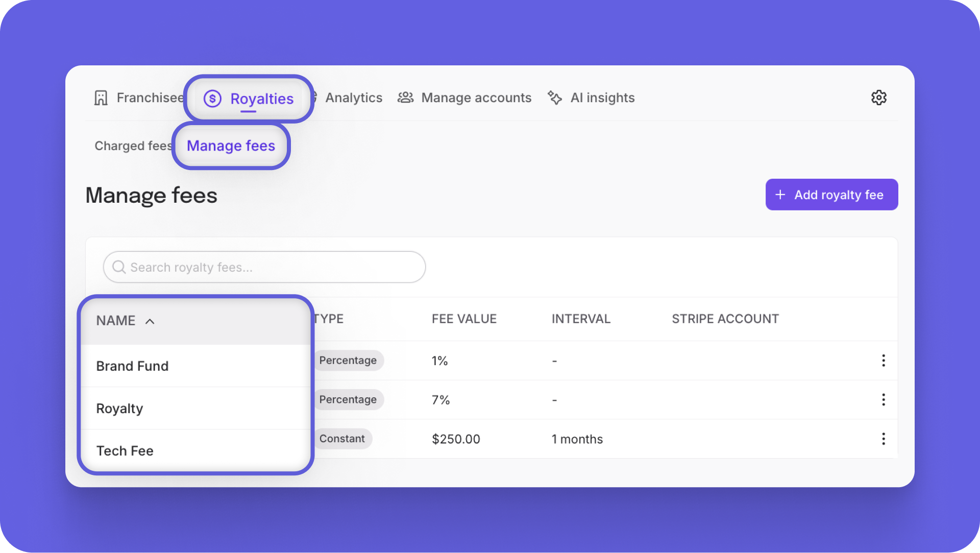Screen dimensions: 980x553
Task: Open the Tech Fee row options menu
Action: click(x=883, y=439)
